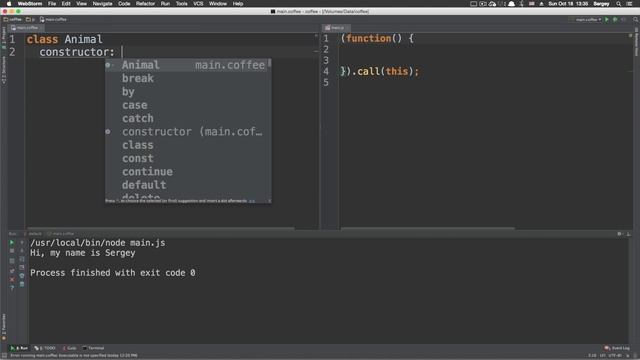Open Search Everywhere magnifier in WebStorm toolbar
The height and width of the screenshot is (360, 640).
tap(636, 20)
